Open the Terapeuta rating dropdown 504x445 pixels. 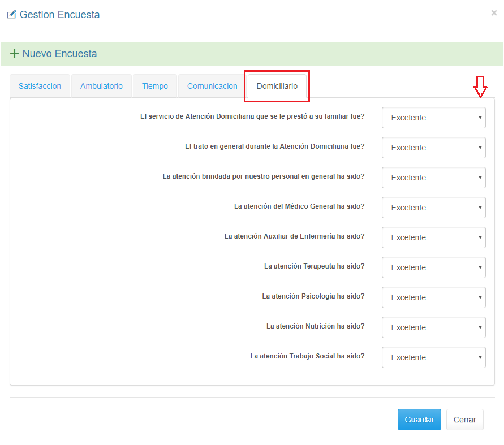pyautogui.click(x=433, y=267)
